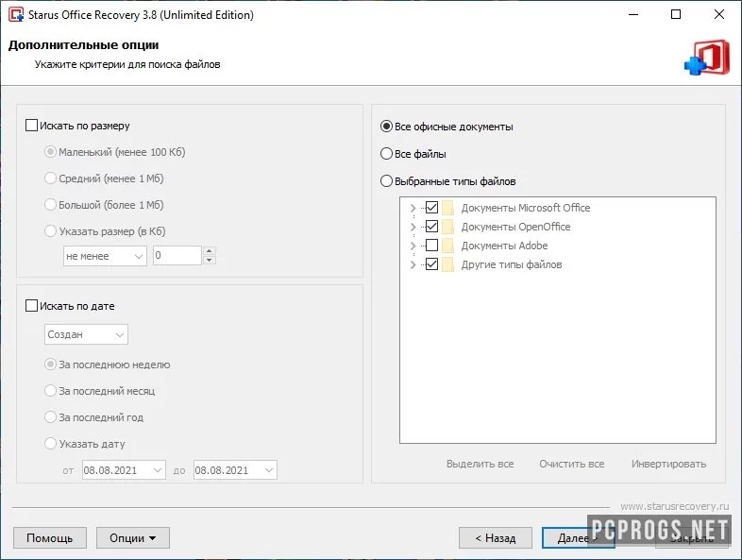Click the Документы Adobe folder icon
Viewport: 742px width, 560px height.
447,246
